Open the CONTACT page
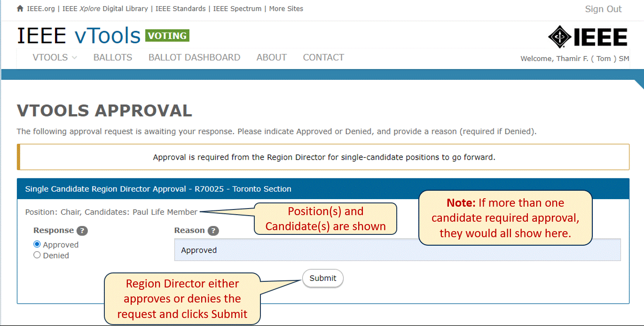The image size is (644, 326). click(323, 57)
